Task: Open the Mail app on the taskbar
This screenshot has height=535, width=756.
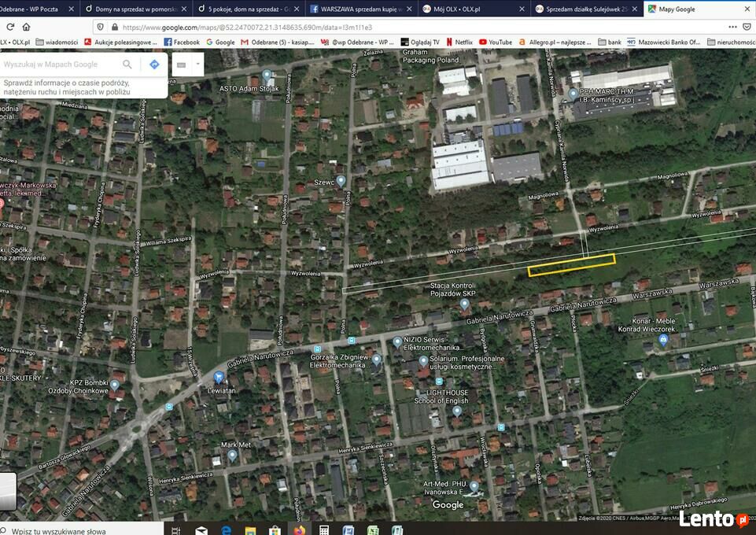Action: click(x=201, y=530)
